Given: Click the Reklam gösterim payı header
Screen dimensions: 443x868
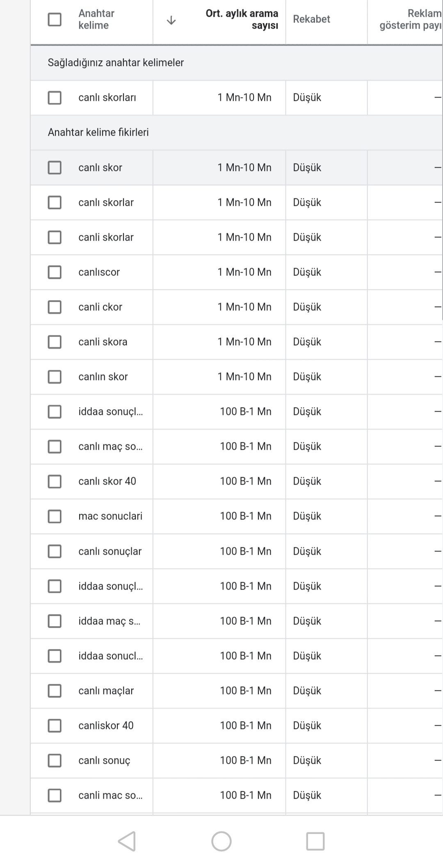Looking at the screenshot, I should pyautogui.click(x=410, y=19).
